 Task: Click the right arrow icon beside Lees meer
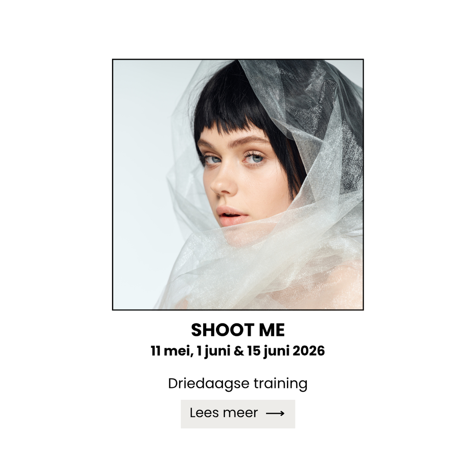tap(275, 413)
